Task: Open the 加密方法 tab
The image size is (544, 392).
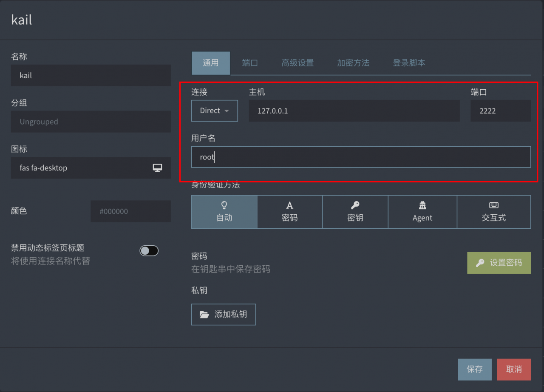Action: 353,63
